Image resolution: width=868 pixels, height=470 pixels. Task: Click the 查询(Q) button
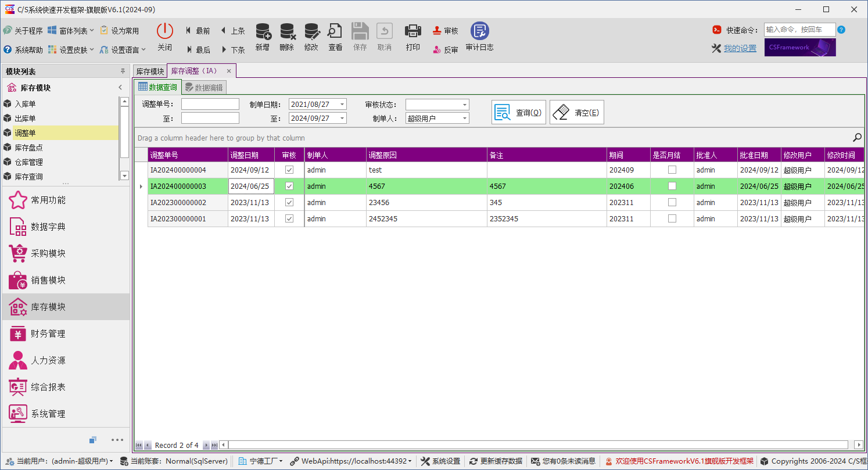(519, 112)
